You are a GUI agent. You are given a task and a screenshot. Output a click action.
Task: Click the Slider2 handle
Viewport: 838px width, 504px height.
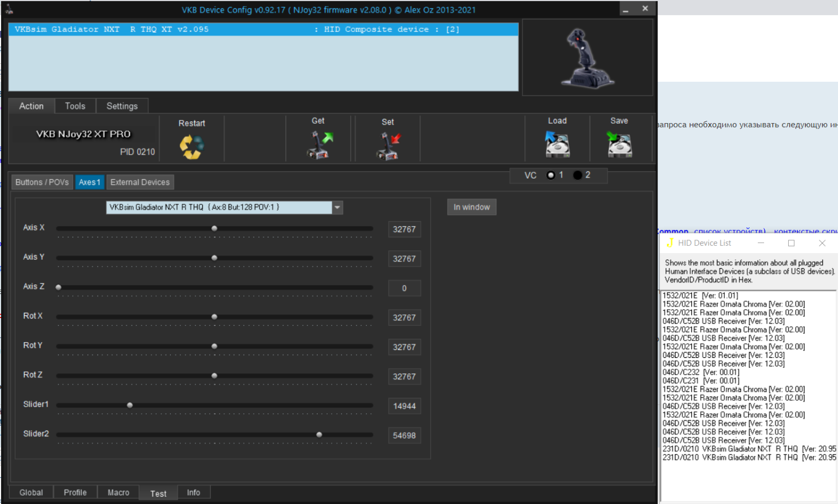coord(319,435)
